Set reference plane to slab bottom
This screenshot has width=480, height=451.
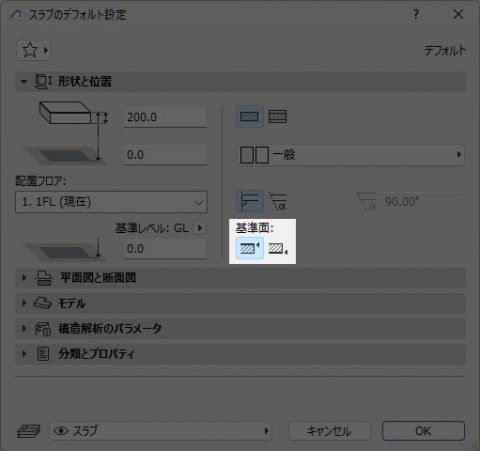(278, 248)
